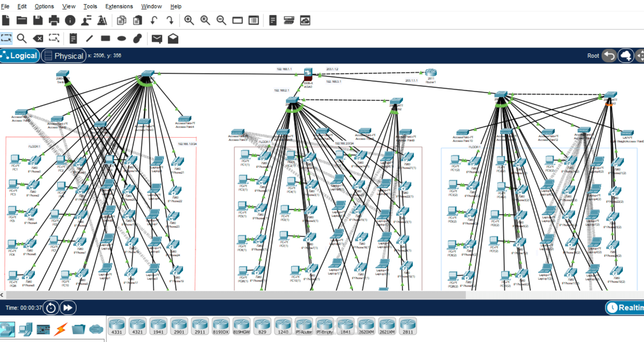Pick the 2811 router model
This screenshot has width=644, height=342.
point(408,326)
